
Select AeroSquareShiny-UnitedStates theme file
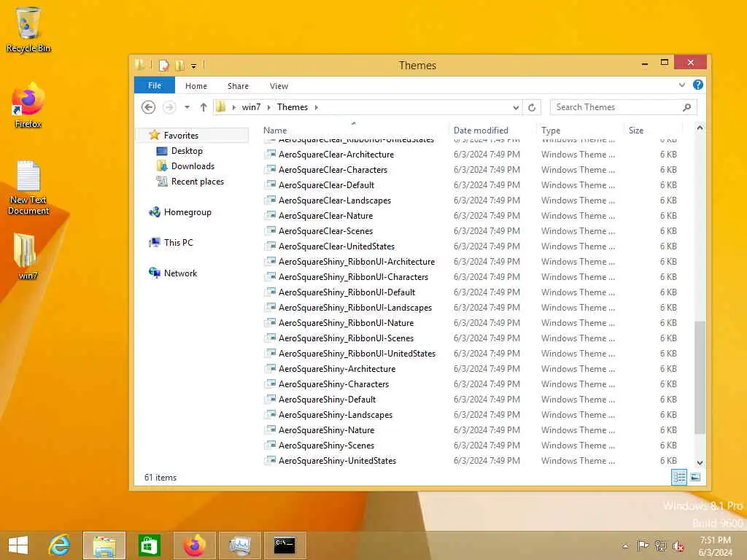[337, 461]
